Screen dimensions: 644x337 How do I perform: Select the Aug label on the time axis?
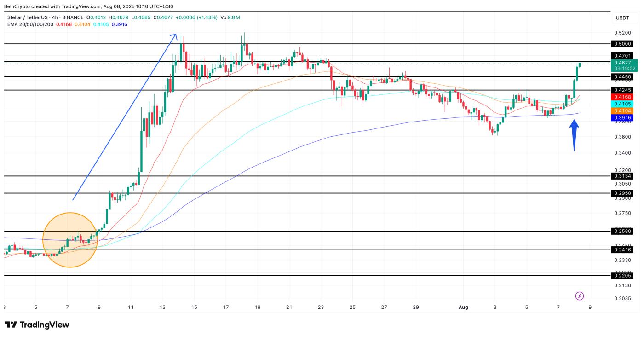point(463,306)
